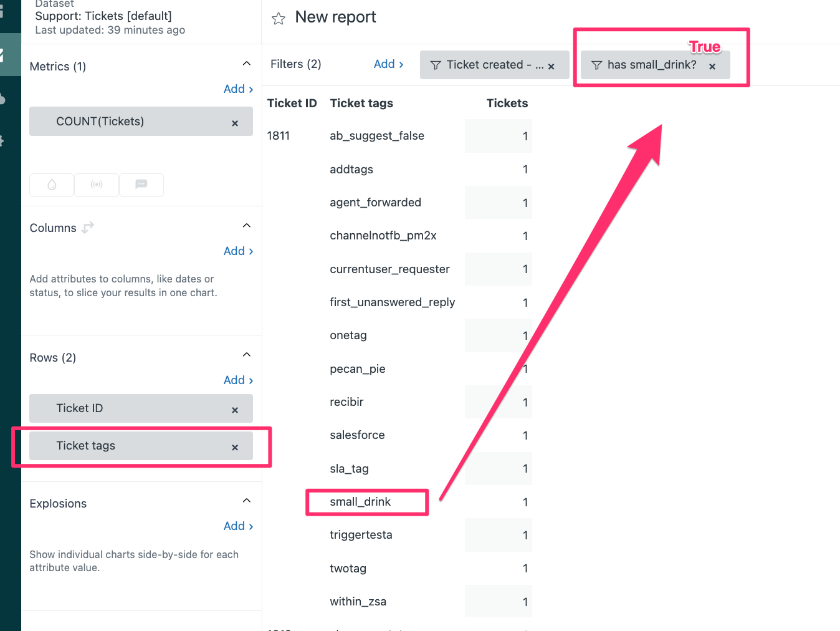The height and width of the screenshot is (631, 840).
Task: Open the COUNT(Tickets) metric chip
Action: (x=100, y=122)
